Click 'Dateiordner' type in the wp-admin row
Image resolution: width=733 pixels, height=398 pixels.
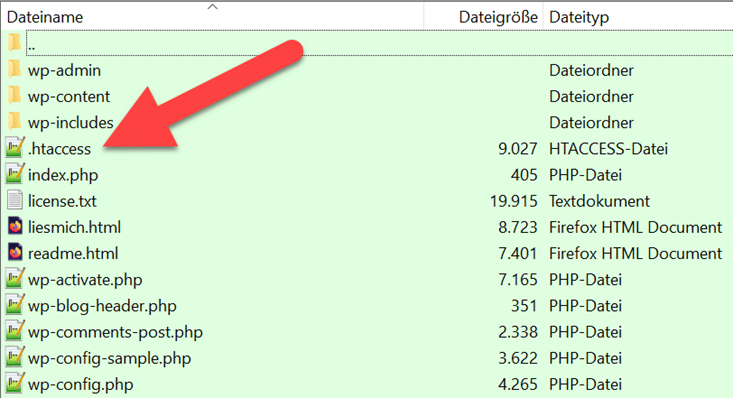[x=591, y=70]
